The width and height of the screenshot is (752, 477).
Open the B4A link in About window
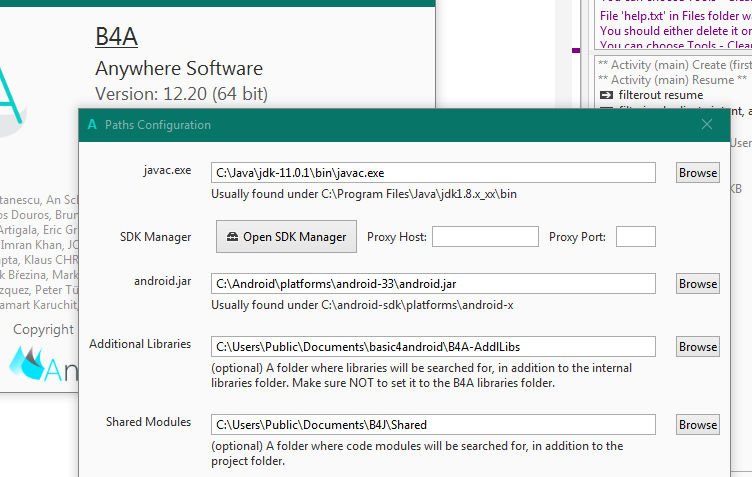117,36
